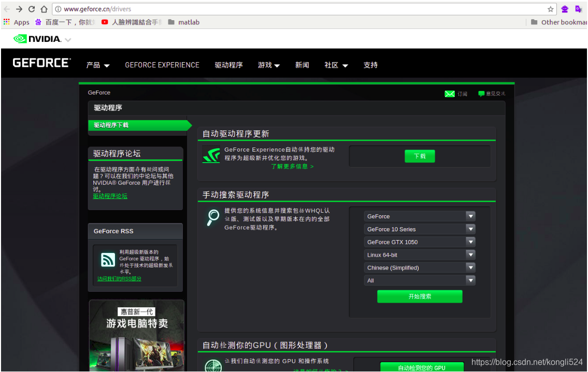The width and height of the screenshot is (588, 372).
Task: Click the 自动检测您的 GPU button
Action: click(422, 367)
